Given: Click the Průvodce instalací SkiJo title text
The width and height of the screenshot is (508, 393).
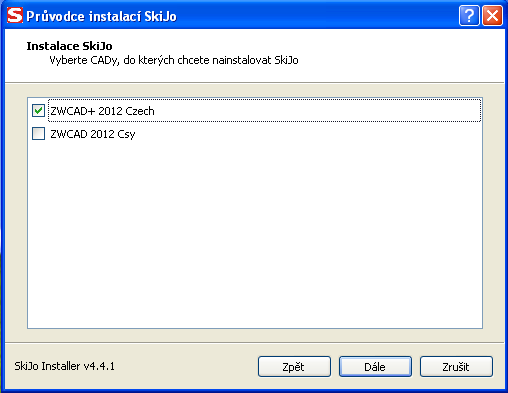Looking at the screenshot, I should pos(101,16).
